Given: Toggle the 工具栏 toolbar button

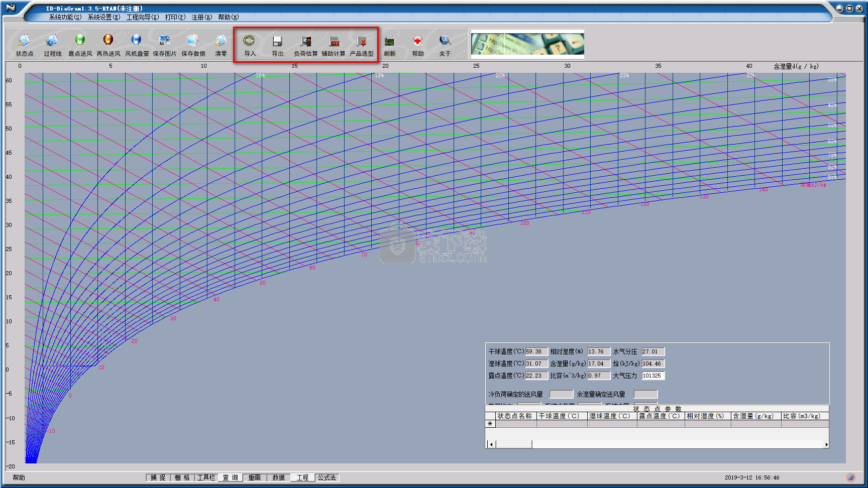Looking at the screenshot, I should point(206,477).
